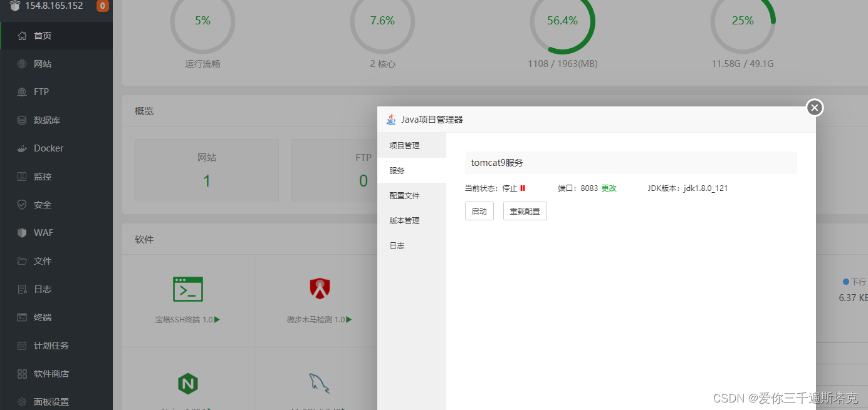Click the 重载配置 button
The image size is (868, 410).
tap(525, 211)
